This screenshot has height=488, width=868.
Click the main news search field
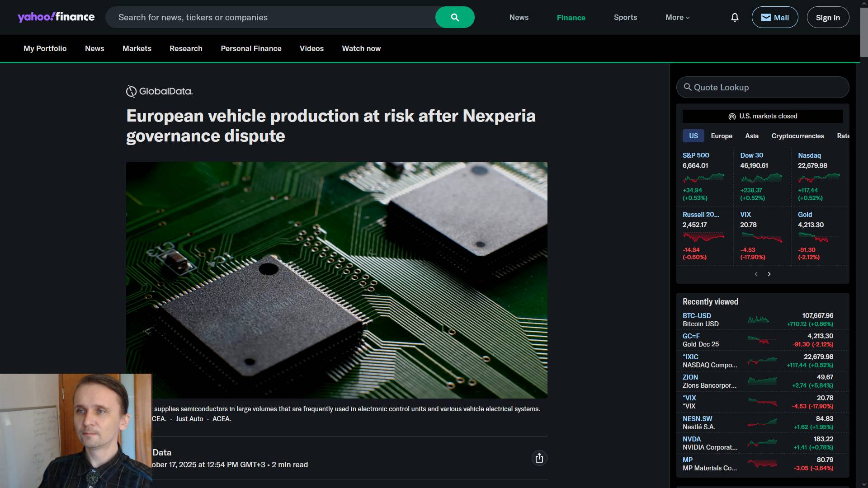(271, 17)
